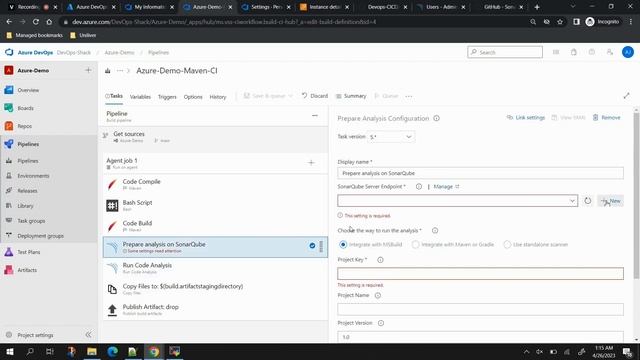The height and width of the screenshot is (360, 640).
Task: Show info for Project Name field
Action: tap(378, 295)
